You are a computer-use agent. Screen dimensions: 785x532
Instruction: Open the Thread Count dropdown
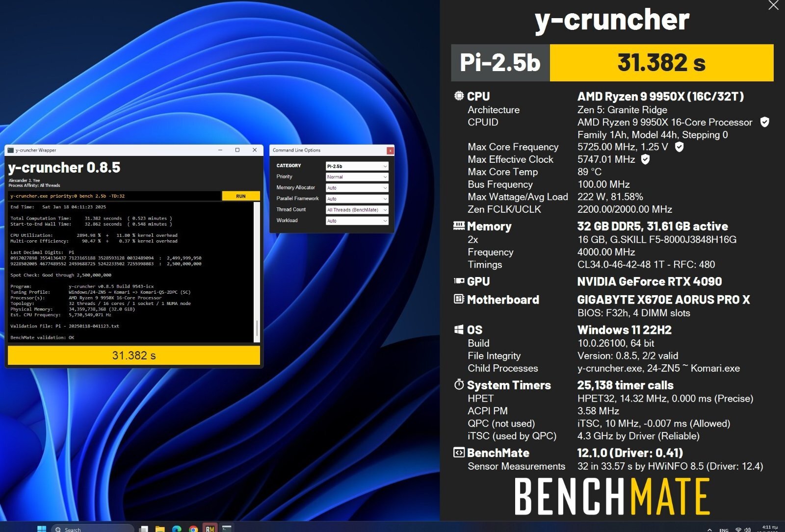click(357, 210)
